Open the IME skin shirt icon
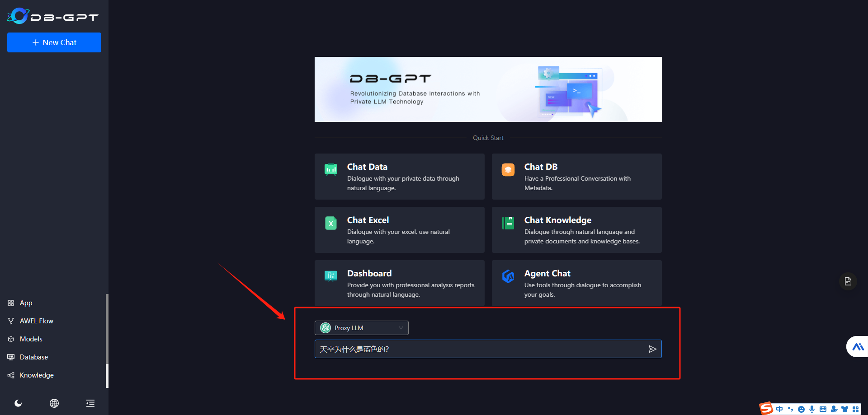This screenshot has width=868, height=415. [844, 409]
